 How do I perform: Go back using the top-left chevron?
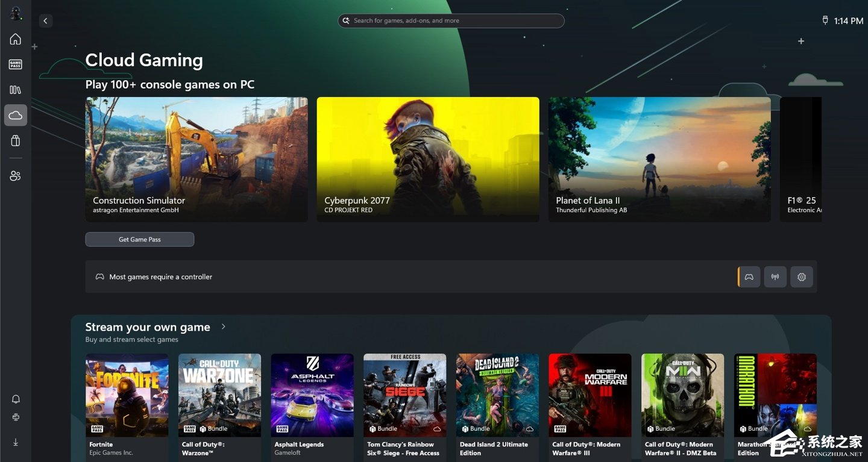point(46,21)
